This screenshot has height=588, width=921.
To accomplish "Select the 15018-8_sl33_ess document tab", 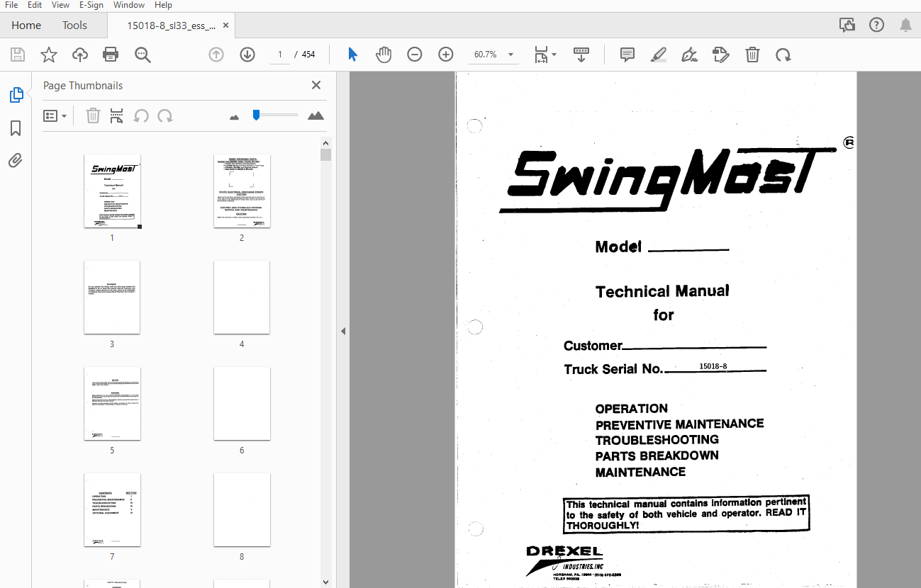I will 170,26.
